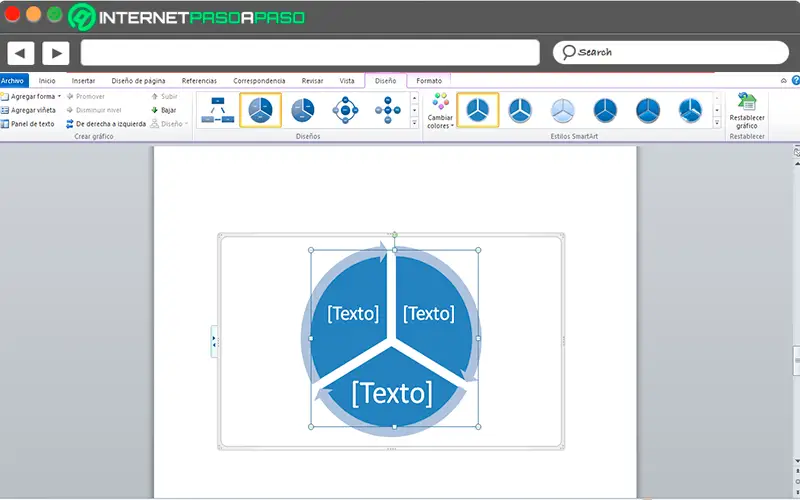Toggle De derecha a izquierda
The width and height of the screenshot is (800, 500).
106,124
